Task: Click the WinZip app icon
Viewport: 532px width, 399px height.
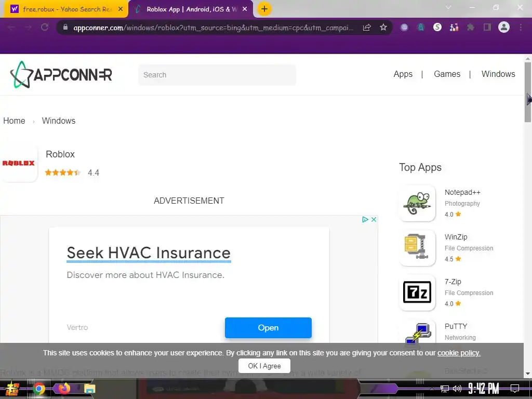Action: coord(417,248)
